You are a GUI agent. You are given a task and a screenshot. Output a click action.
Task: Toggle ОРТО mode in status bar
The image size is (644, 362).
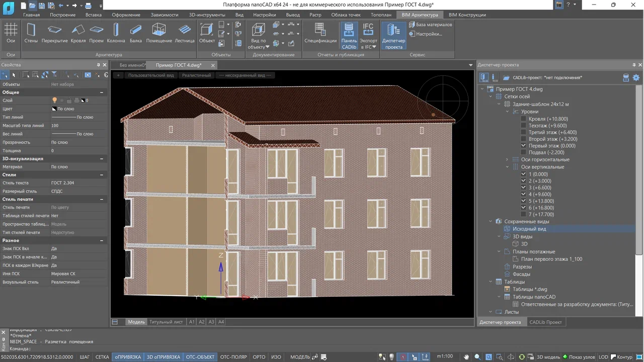point(259,356)
